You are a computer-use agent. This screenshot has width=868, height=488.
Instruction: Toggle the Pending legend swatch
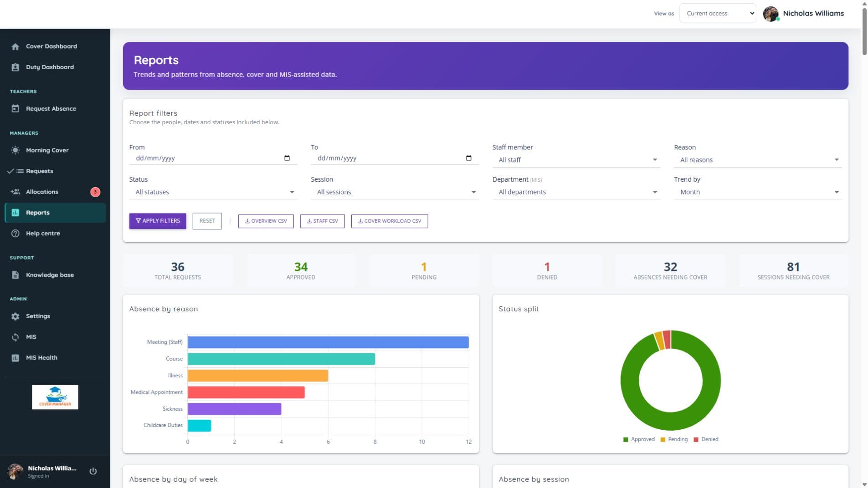click(663, 440)
